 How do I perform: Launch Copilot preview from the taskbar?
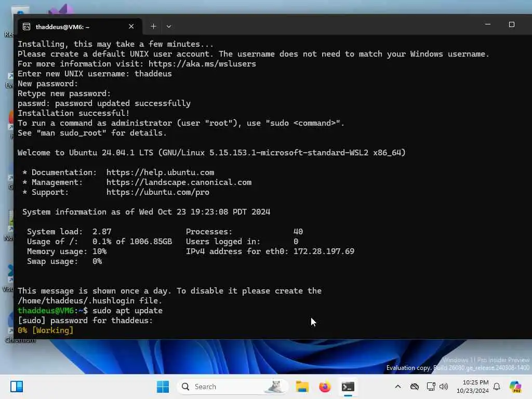(515, 387)
